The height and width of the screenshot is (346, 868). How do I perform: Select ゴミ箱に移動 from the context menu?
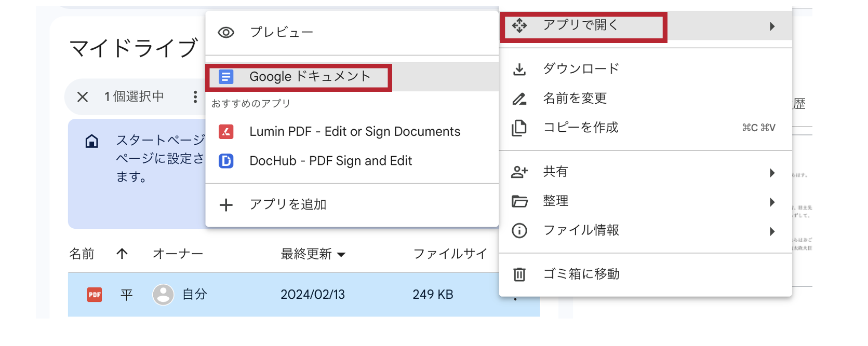[x=645, y=274]
